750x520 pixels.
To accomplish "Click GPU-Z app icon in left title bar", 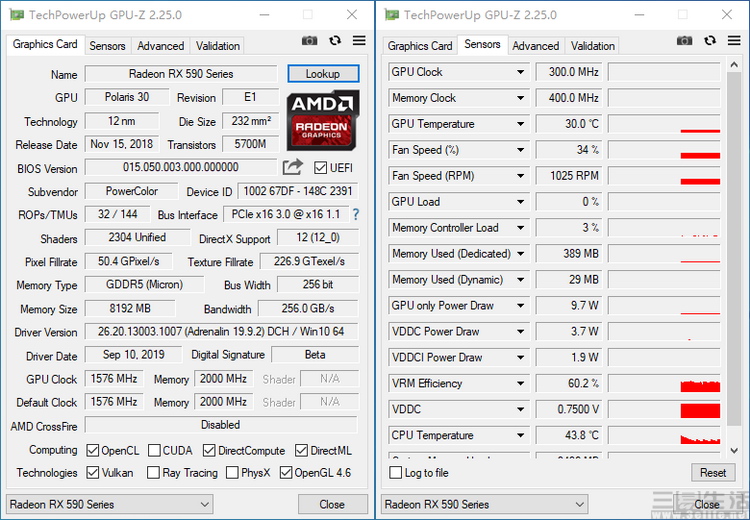I will [x=17, y=15].
